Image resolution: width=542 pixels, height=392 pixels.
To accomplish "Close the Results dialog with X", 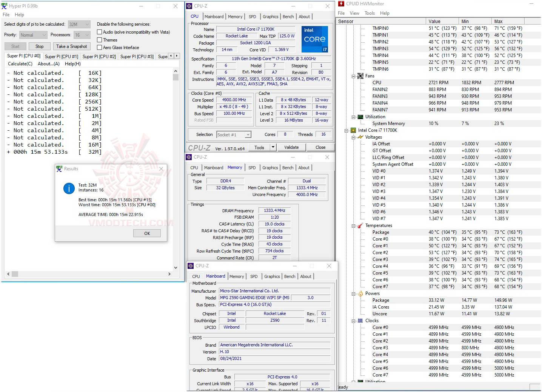I will point(161,169).
